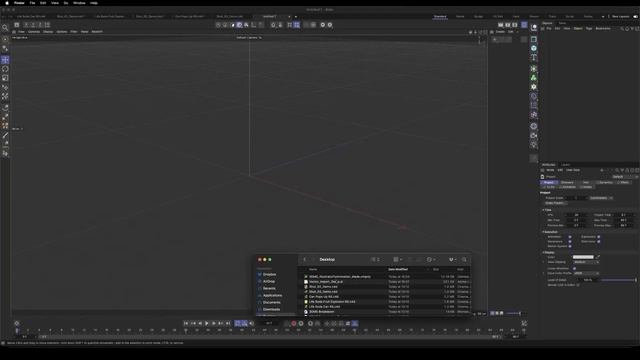The width and height of the screenshot is (640, 360).
Task: Click the green Cloner generator icon
Action: click(x=533, y=78)
